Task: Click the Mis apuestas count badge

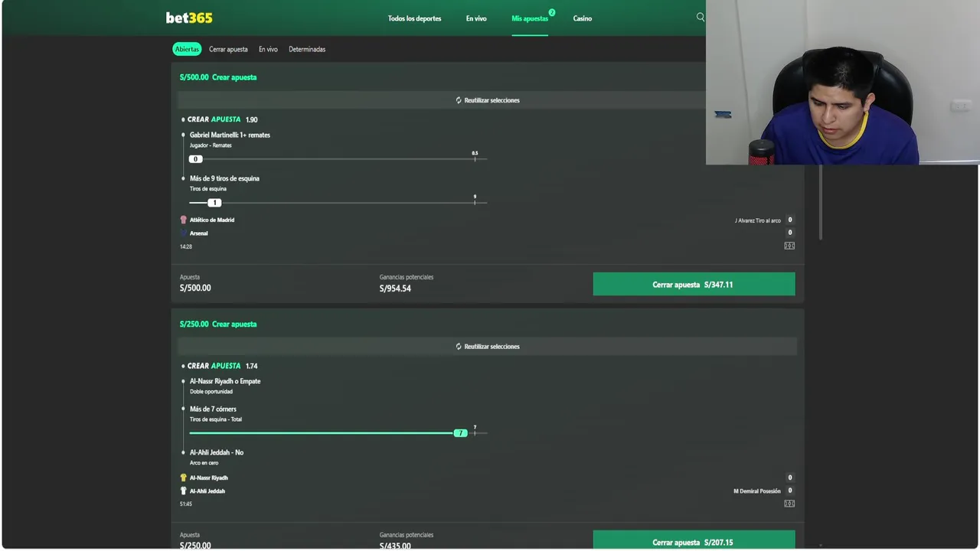Action: coord(551,12)
